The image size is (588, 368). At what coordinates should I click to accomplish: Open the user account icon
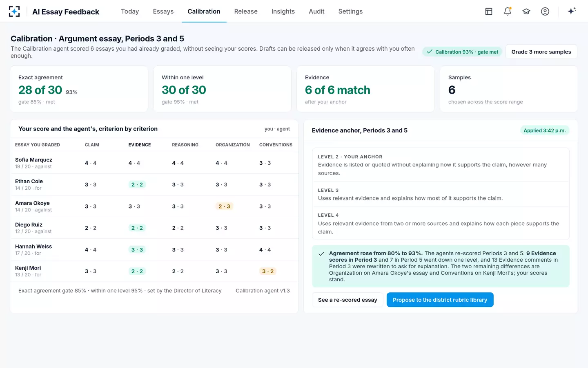pyautogui.click(x=545, y=11)
